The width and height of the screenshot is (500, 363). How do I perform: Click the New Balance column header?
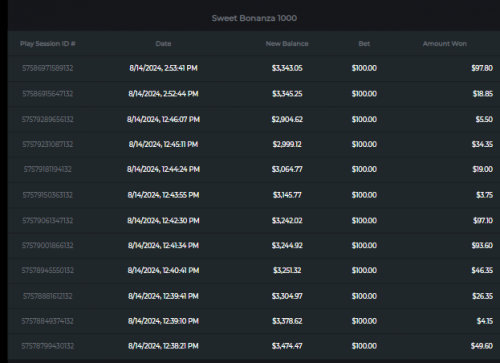click(287, 44)
